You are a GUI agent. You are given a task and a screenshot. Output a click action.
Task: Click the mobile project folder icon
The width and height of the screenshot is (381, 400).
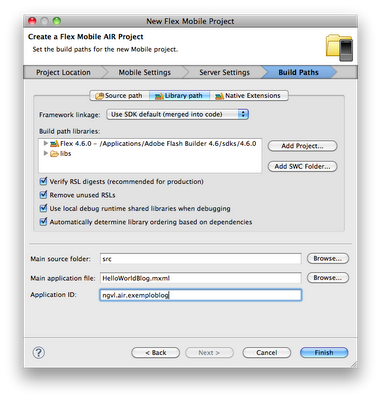[339, 48]
